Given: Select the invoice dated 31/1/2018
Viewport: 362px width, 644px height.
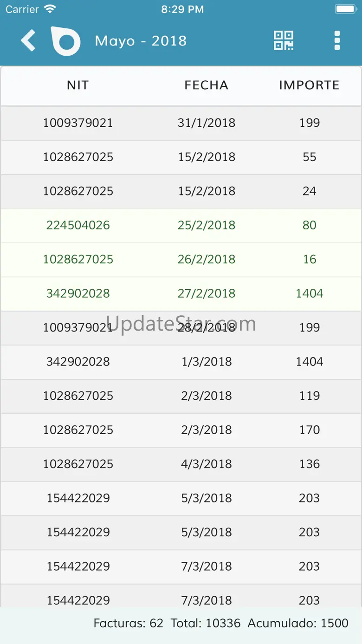Looking at the screenshot, I should click(181, 123).
